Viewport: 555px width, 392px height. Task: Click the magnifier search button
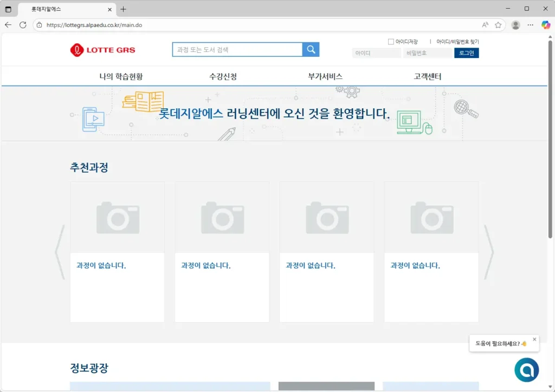tap(311, 49)
